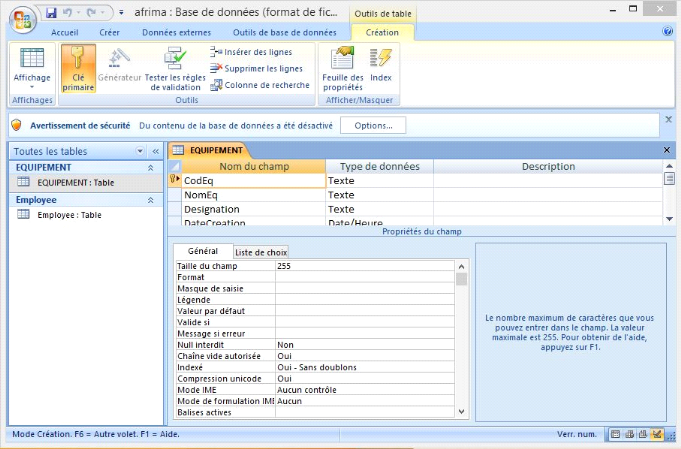This screenshot has width=681, height=449.
Task: Collapse the EQUIPEMENT group
Action: [x=151, y=168]
